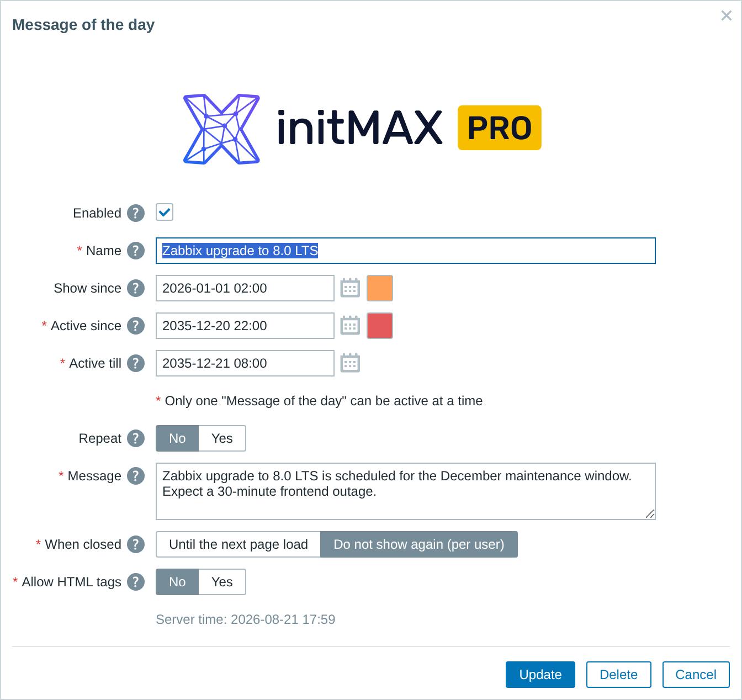Show help for the Repeat setting
The image size is (742, 700).
coord(136,438)
